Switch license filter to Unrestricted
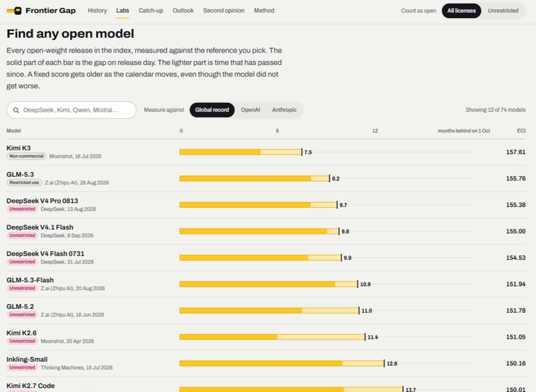536x392 pixels. (503, 10)
